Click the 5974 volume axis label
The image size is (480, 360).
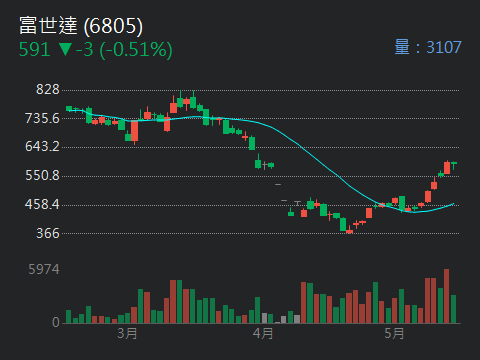(x=44, y=269)
